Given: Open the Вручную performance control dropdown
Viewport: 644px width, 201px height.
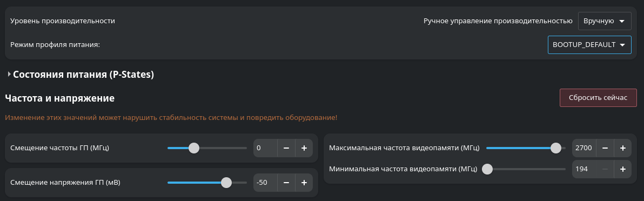Looking at the screenshot, I should (605, 21).
